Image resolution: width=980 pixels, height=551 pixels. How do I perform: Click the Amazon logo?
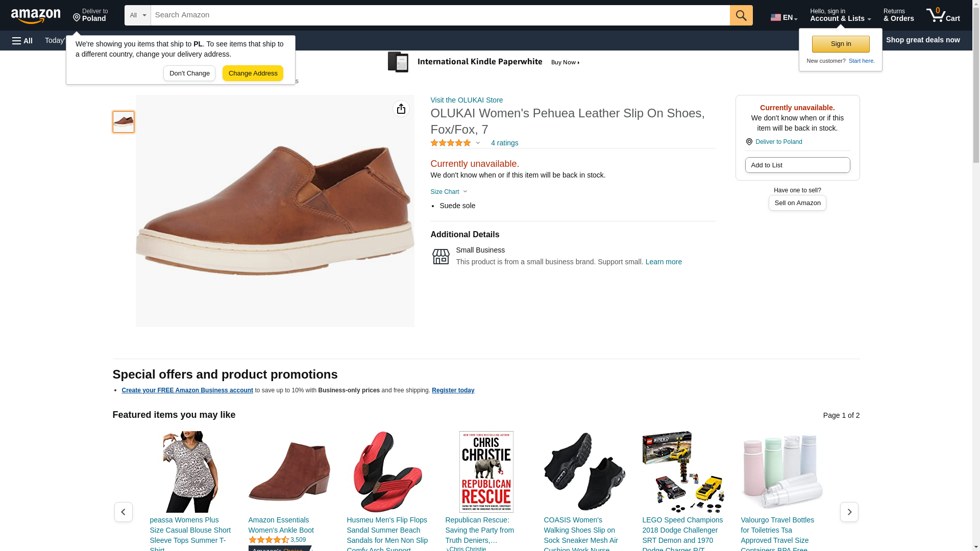click(x=36, y=16)
